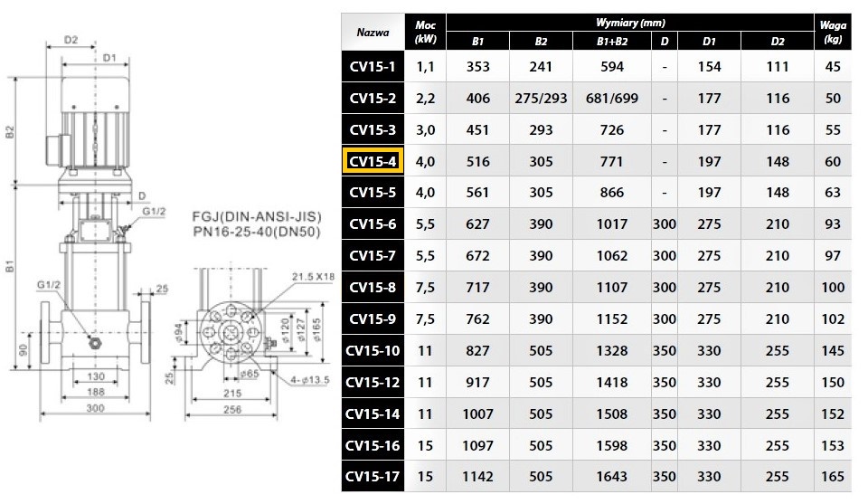This screenshot has height=504, width=868.
Task: Click the 594 total height cell
Action: click(612, 66)
